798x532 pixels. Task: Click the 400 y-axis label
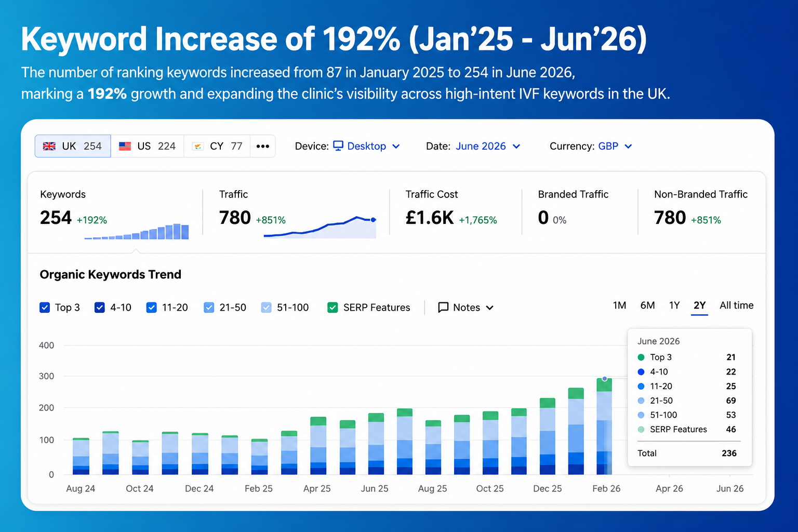point(47,345)
